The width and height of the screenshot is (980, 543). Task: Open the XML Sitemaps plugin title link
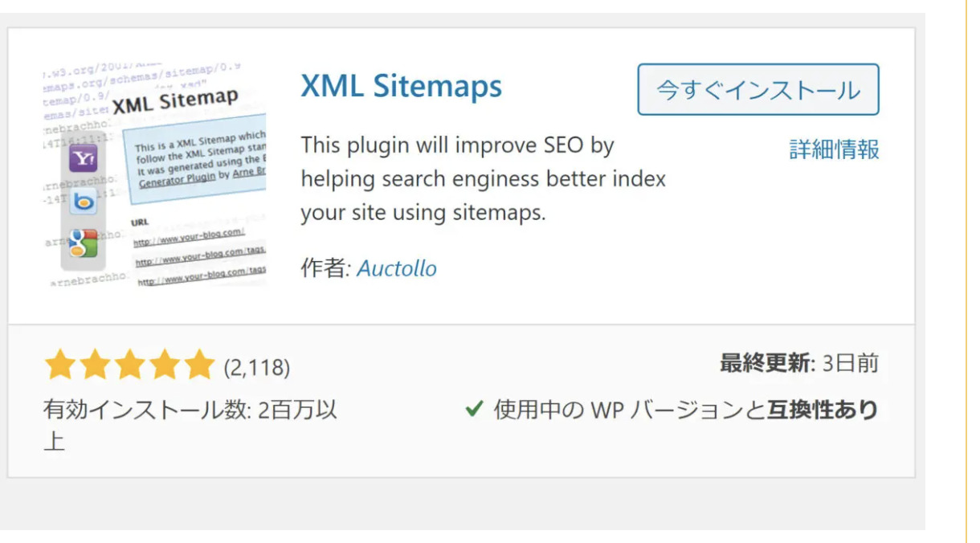(401, 87)
